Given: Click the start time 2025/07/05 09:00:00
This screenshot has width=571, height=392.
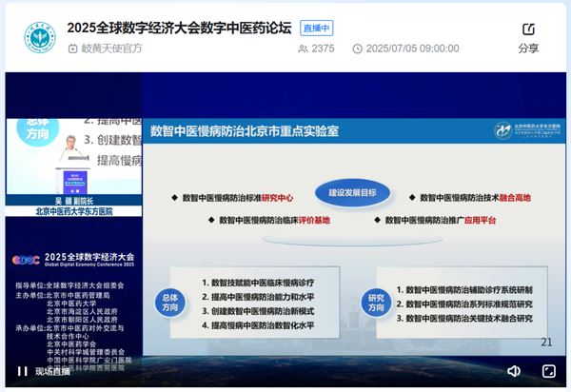Looking at the screenshot, I should [x=412, y=49].
